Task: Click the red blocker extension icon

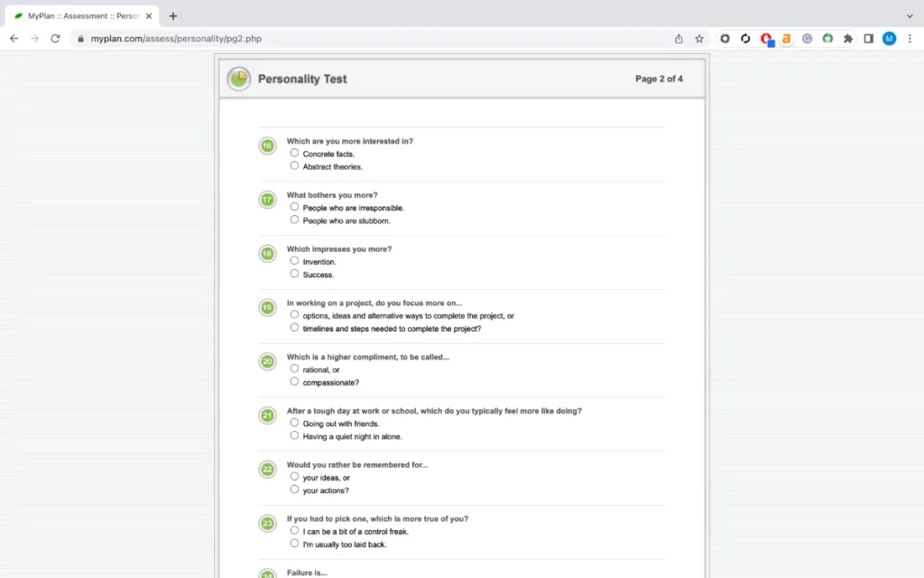Action: (766, 38)
